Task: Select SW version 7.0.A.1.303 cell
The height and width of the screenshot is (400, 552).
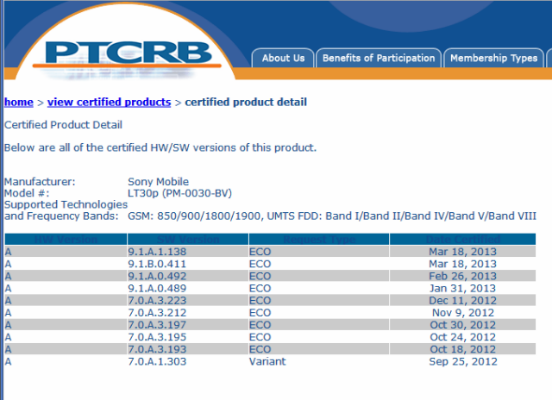Action: tap(188, 362)
